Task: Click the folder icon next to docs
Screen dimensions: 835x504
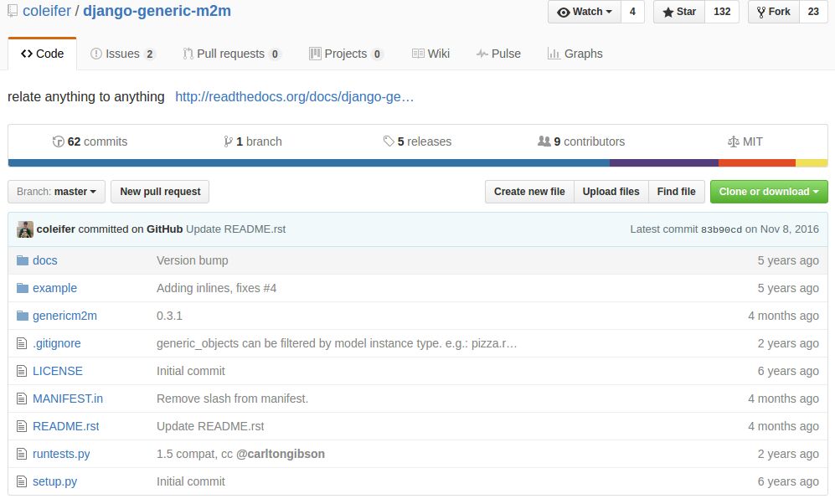Action: (x=23, y=260)
